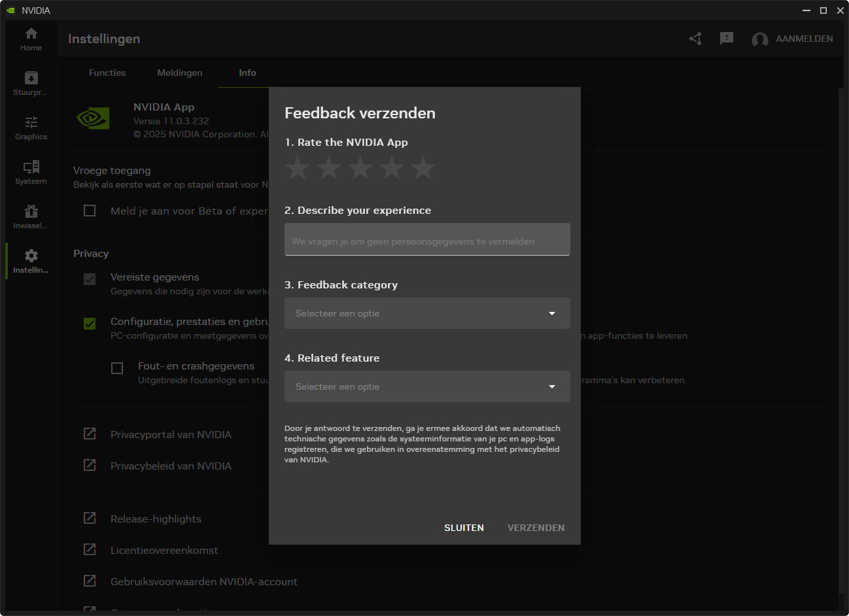This screenshot has width=849, height=616.
Task: Click the fifth rating star
Action: click(423, 168)
